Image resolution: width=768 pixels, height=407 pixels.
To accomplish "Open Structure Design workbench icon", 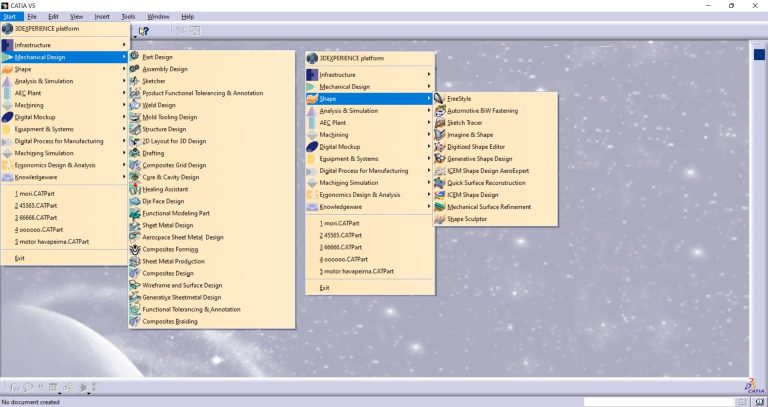I will click(x=135, y=129).
